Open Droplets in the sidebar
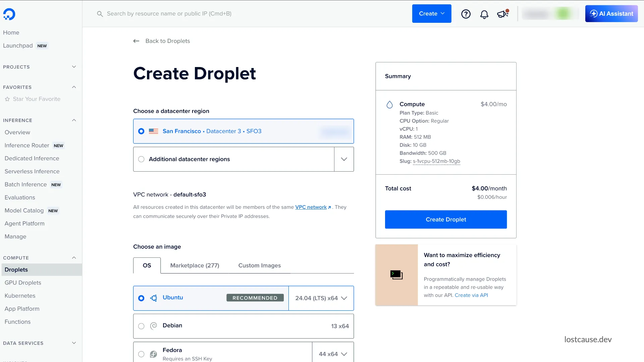644x362 pixels. 42,270
